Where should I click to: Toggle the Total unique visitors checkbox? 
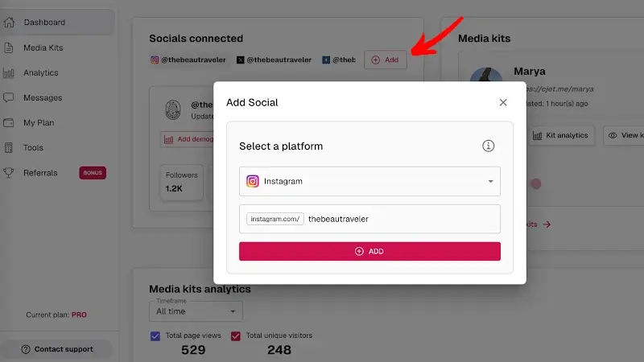[237, 335]
